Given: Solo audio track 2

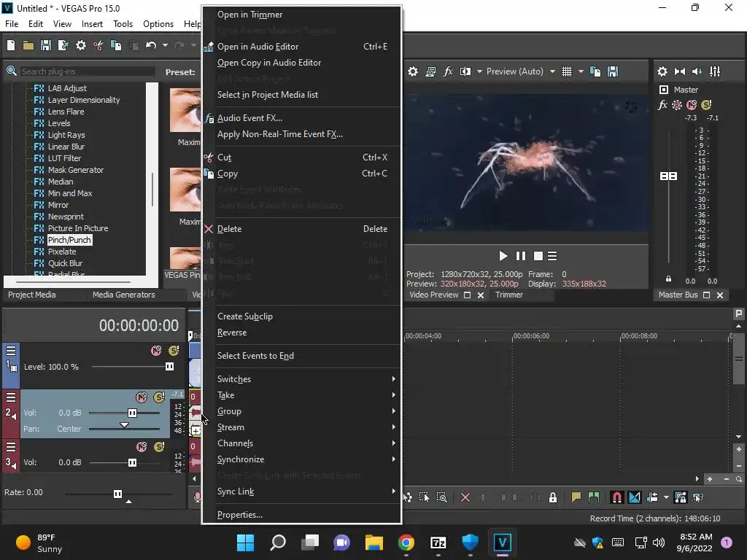Looking at the screenshot, I should tap(159, 397).
